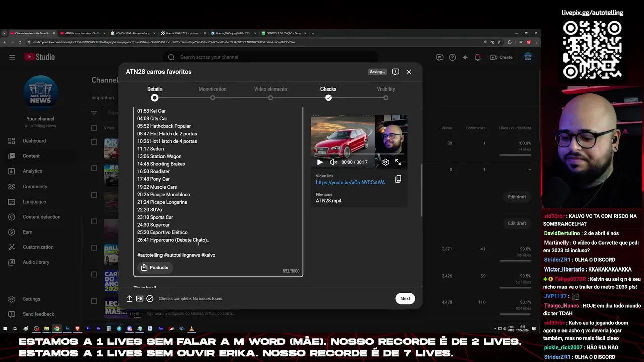Click the YouTube Studio logo
Viewport: 644px width, 362px height.
click(39, 57)
